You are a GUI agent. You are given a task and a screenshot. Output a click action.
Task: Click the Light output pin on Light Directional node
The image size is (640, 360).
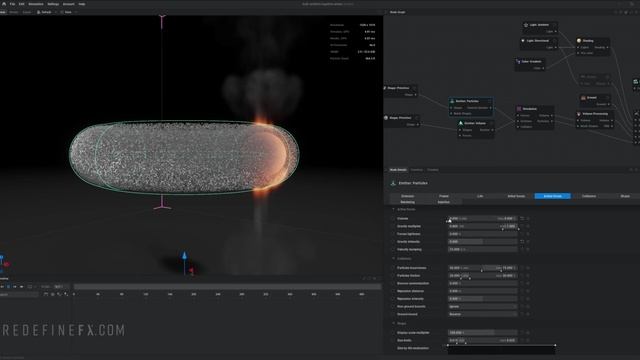tap(556, 47)
